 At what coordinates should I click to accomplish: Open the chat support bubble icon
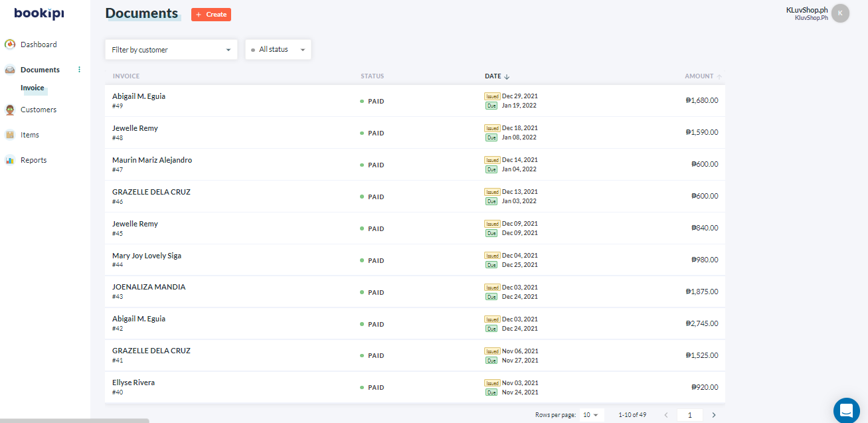(x=847, y=410)
